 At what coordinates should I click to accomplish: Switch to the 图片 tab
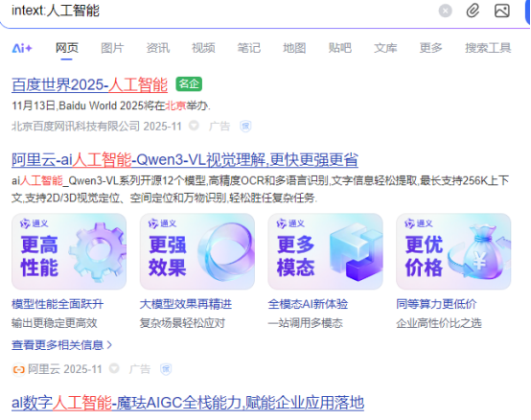pos(112,48)
